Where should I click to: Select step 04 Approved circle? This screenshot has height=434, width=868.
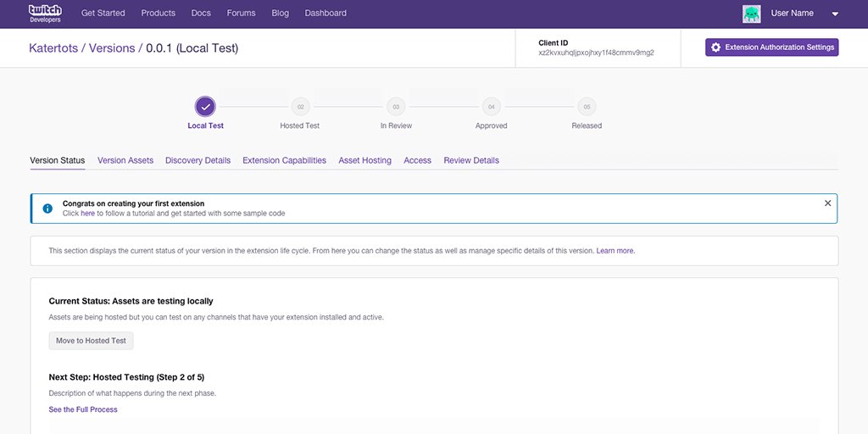pyautogui.click(x=491, y=107)
